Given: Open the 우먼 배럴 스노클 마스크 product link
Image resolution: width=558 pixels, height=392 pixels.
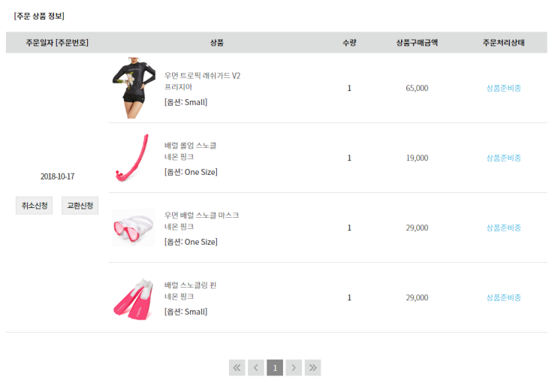Looking at the screenshot, I should (201, 216).
